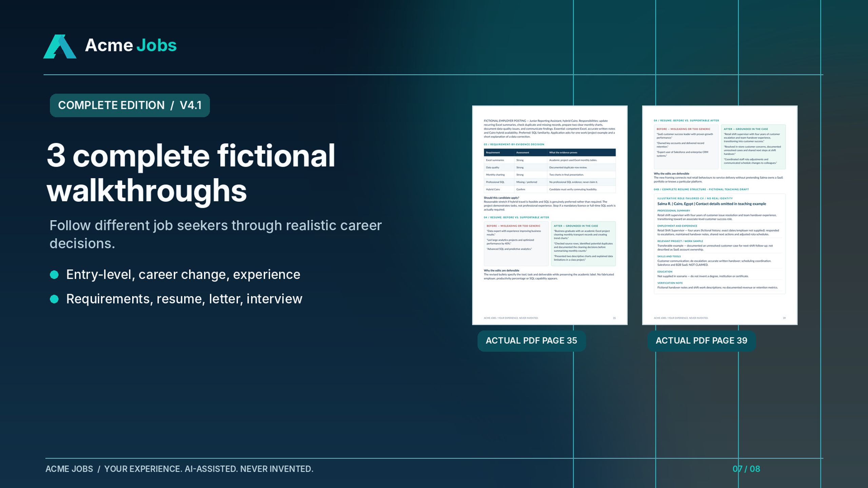Click 'Excel summaries' row in the requirements table

550,160
